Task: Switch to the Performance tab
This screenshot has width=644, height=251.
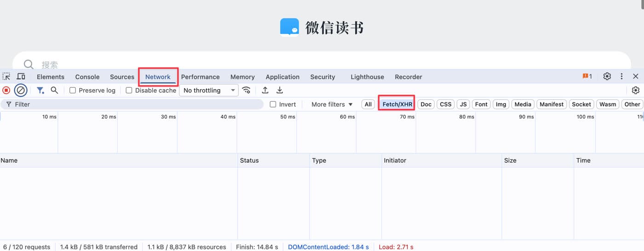Action: [200, 77]
